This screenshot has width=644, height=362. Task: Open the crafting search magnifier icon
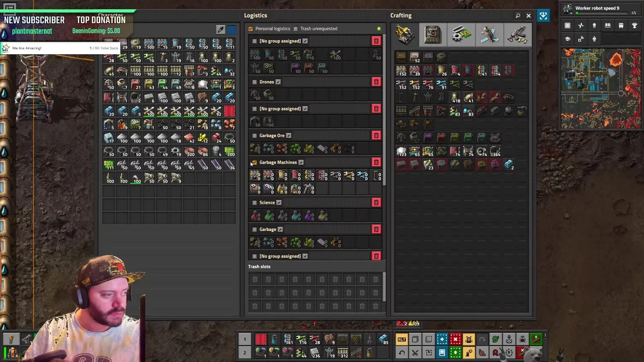pos(518,16)
